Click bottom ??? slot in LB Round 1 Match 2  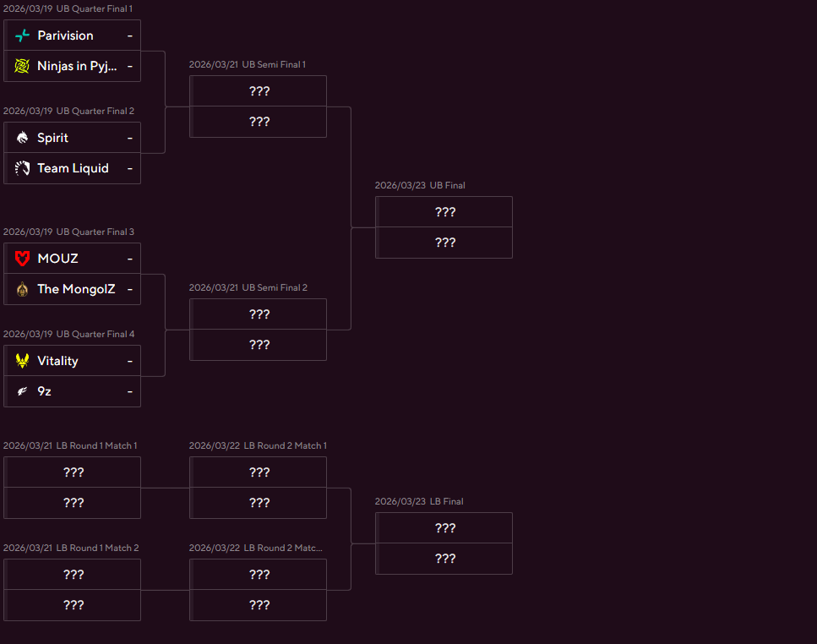pyautogui.click(x=72, y=605)
